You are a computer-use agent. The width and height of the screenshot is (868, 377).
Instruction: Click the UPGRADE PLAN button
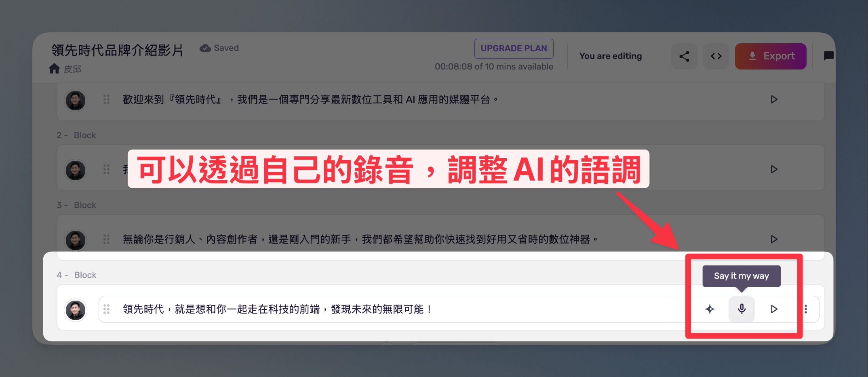[514, 48]
